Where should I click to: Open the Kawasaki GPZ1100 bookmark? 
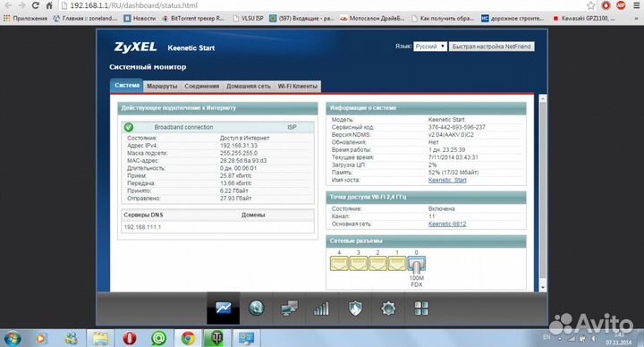pos(583,18)
